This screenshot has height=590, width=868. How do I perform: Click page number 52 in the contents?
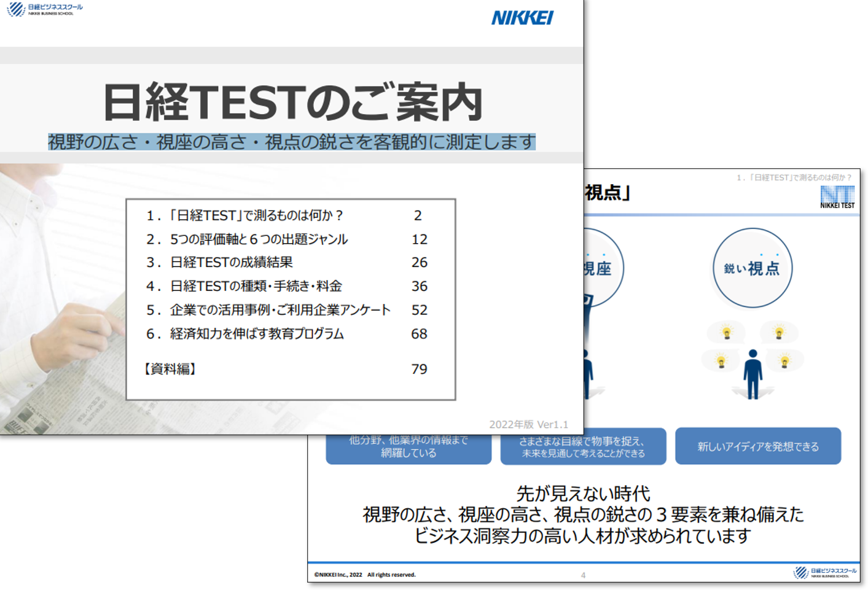420,310
